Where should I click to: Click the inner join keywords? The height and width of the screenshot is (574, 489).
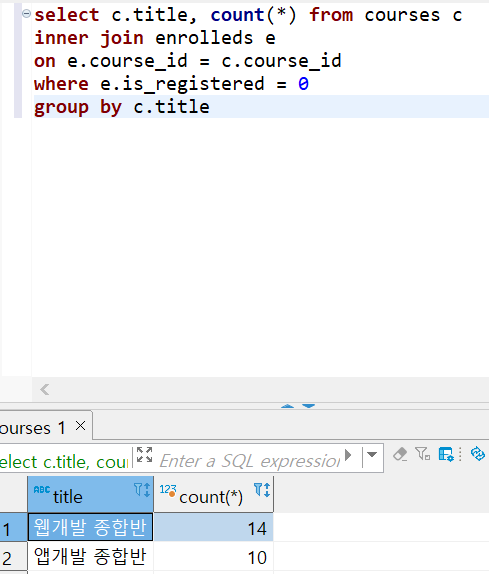pyautogui.click(x=89, y=38)
